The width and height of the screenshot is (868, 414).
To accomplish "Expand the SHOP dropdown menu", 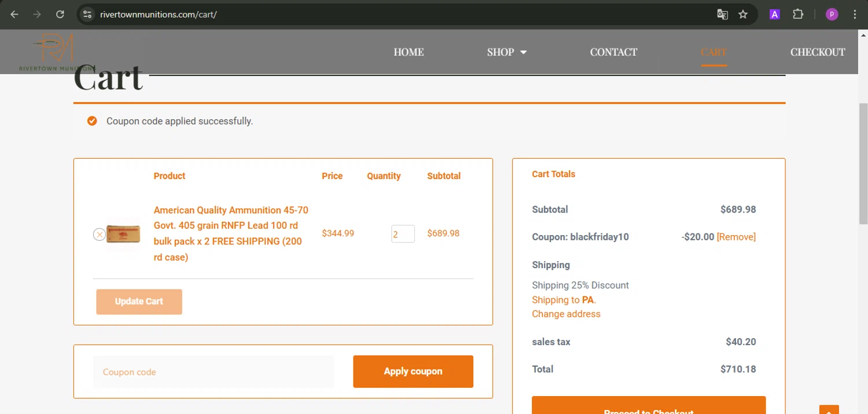I will click(x=507, y=52).
